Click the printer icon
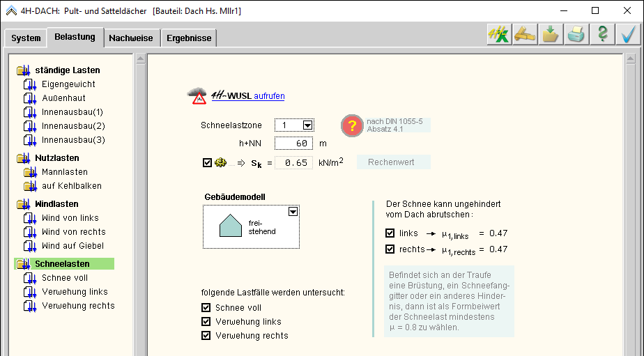644x356 pixels. (576, 35)
